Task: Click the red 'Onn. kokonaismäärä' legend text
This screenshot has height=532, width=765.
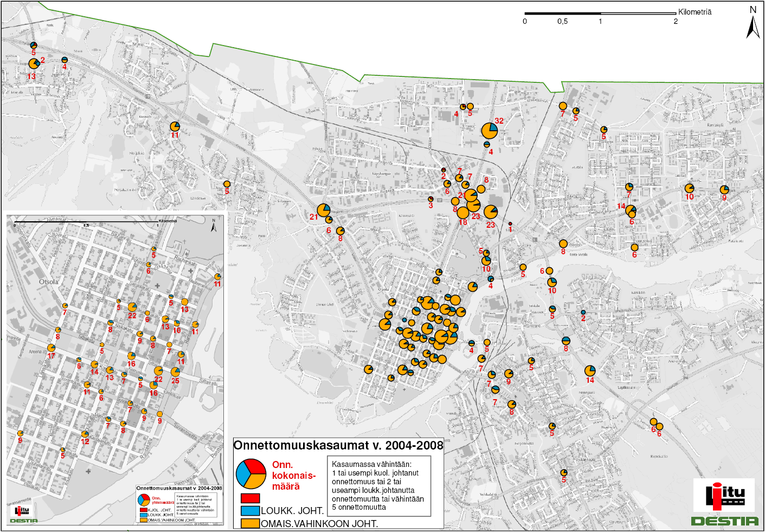Action: point(293,476)
